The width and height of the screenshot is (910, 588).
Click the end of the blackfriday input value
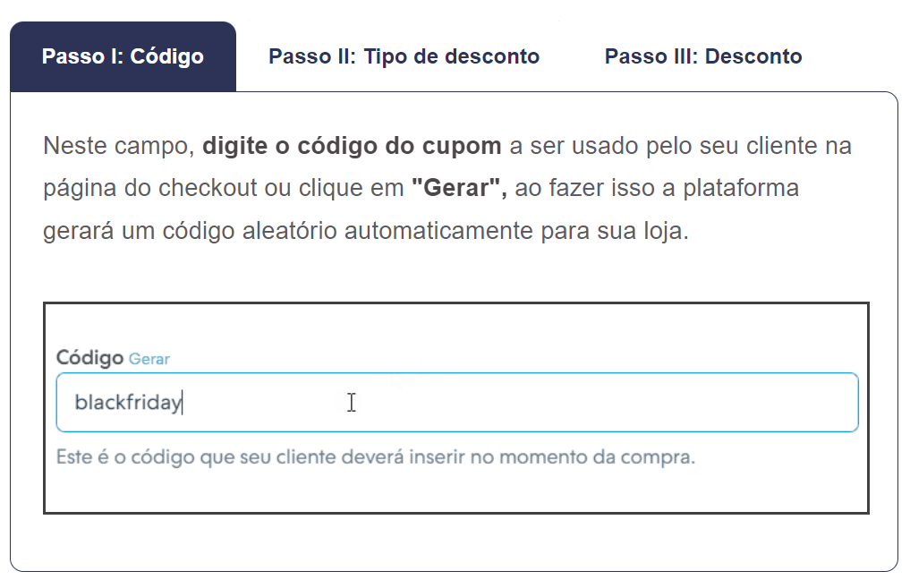pyautogui.click(x=183, y=403)
